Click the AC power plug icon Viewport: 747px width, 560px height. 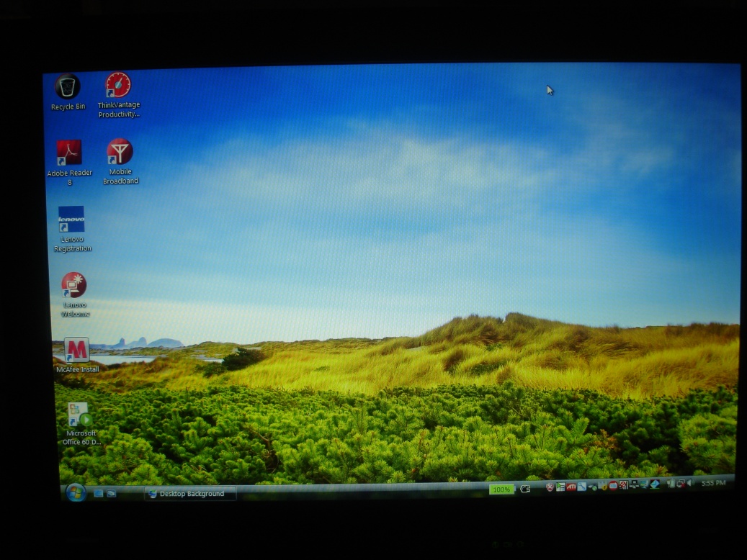pos(525,489)
